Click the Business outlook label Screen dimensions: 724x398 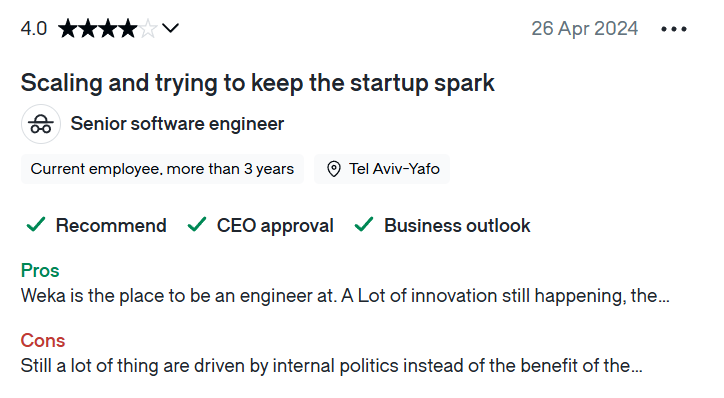coord(457,226)
